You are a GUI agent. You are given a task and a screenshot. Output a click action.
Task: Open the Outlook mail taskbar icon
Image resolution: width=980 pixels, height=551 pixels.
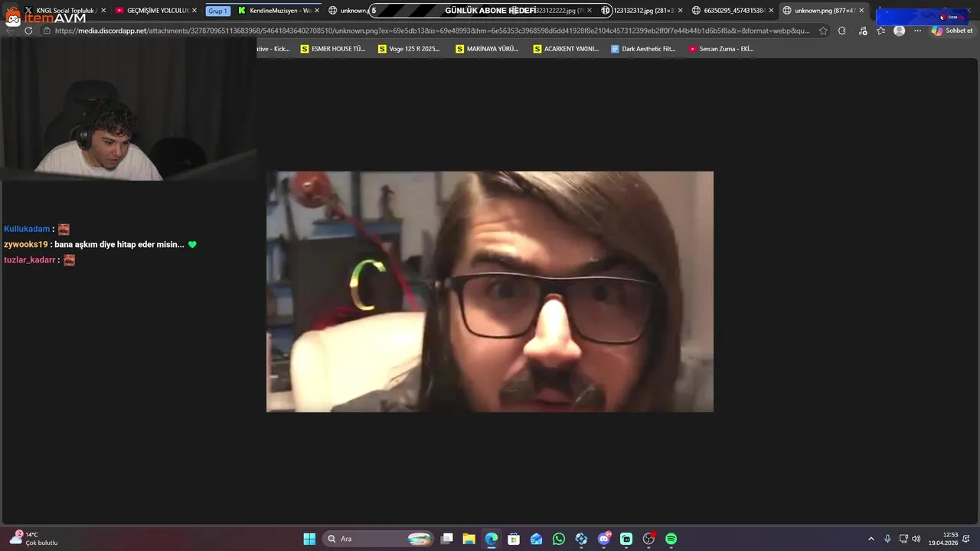click(536, 539)
